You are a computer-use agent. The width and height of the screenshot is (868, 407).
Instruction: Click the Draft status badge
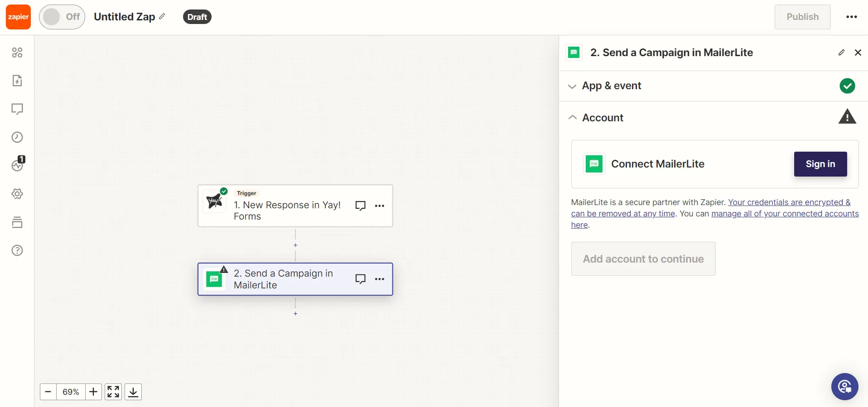pyautogui.click(x=197, y=17)
